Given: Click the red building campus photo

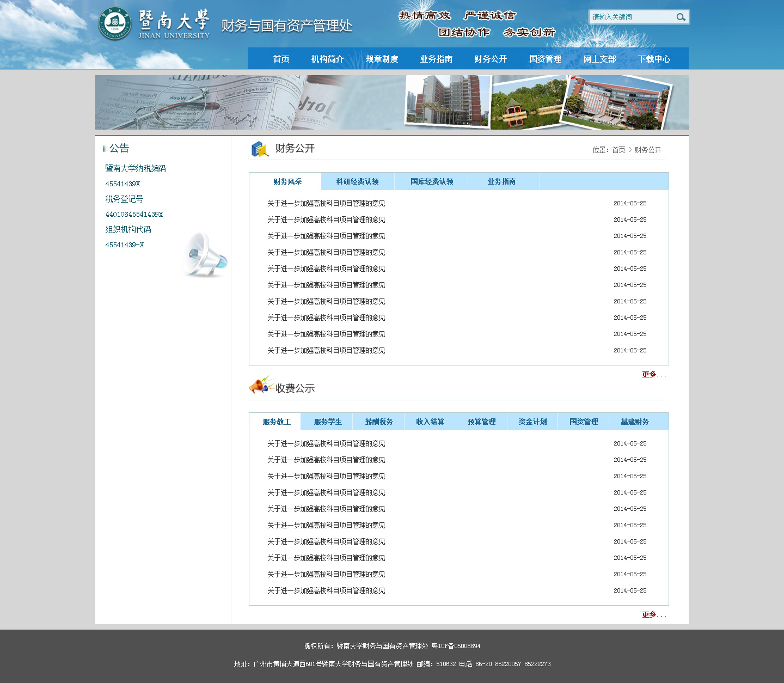Looking at the screenshot, I should [x=615, y=102].
